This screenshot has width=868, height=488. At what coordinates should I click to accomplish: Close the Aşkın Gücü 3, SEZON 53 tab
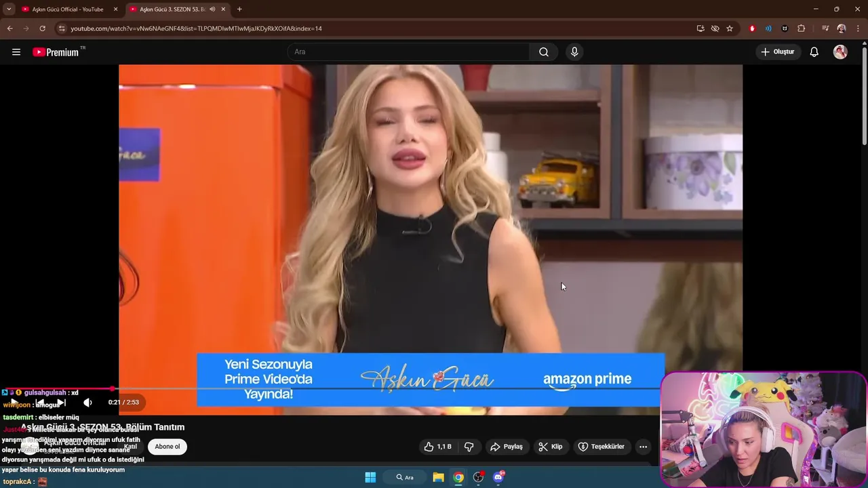(223, 9)
